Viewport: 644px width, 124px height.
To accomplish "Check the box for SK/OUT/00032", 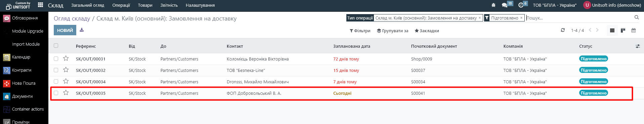I will [56, 70].
